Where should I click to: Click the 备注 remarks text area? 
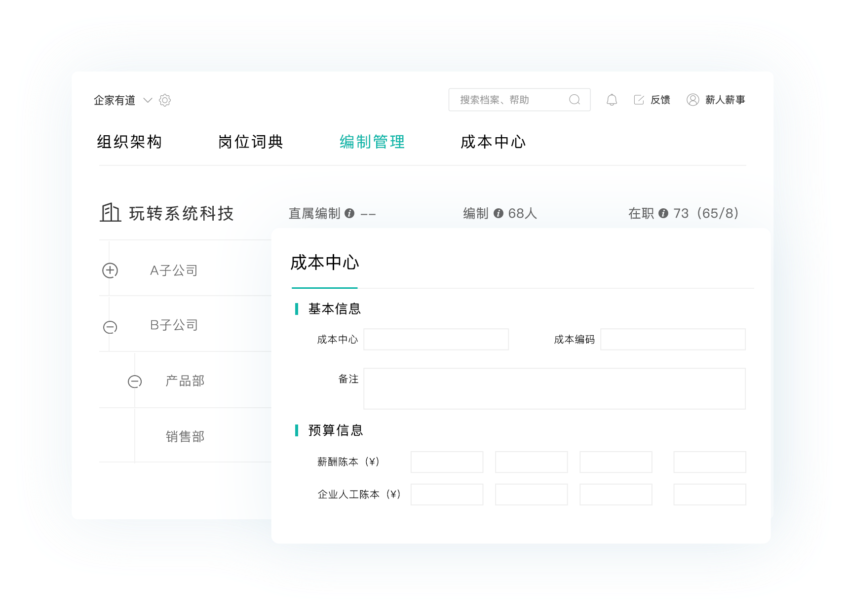[554, 388]
